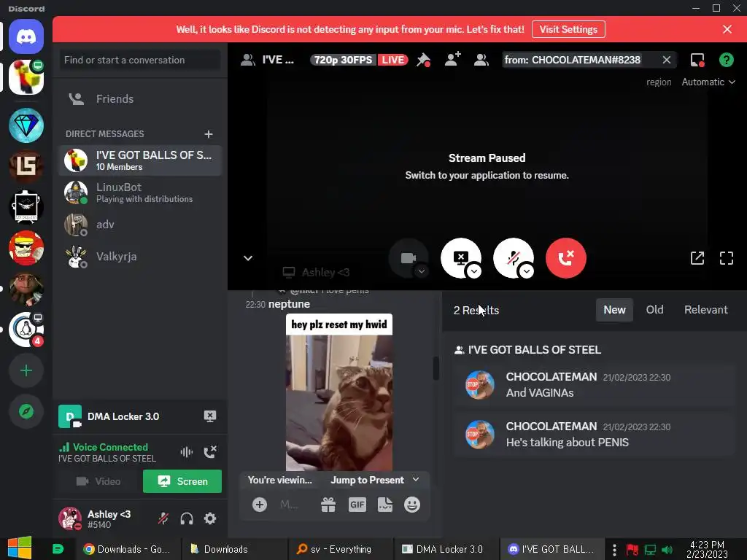The image size is (747, 560).
Task: Explore public servers compass icon
Action: (26, 411)
